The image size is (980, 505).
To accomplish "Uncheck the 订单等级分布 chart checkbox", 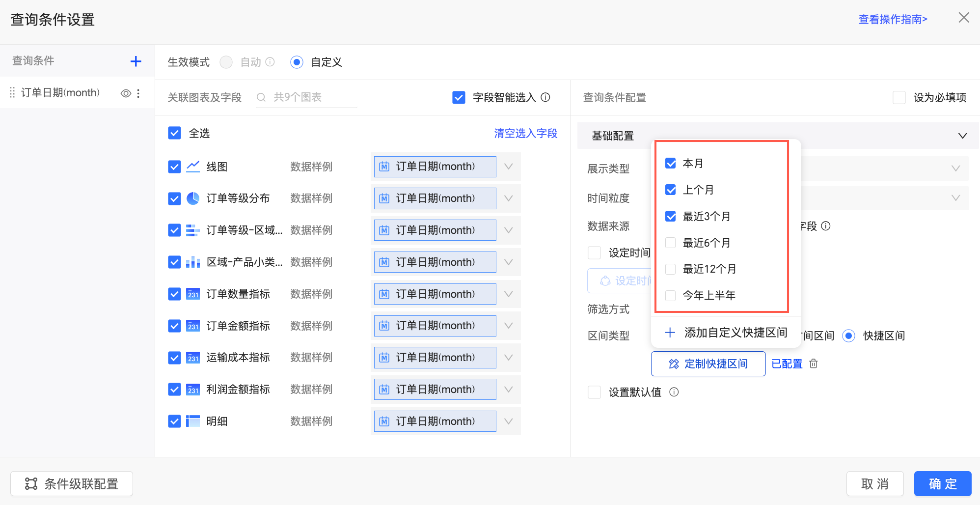I will (174, 198).
